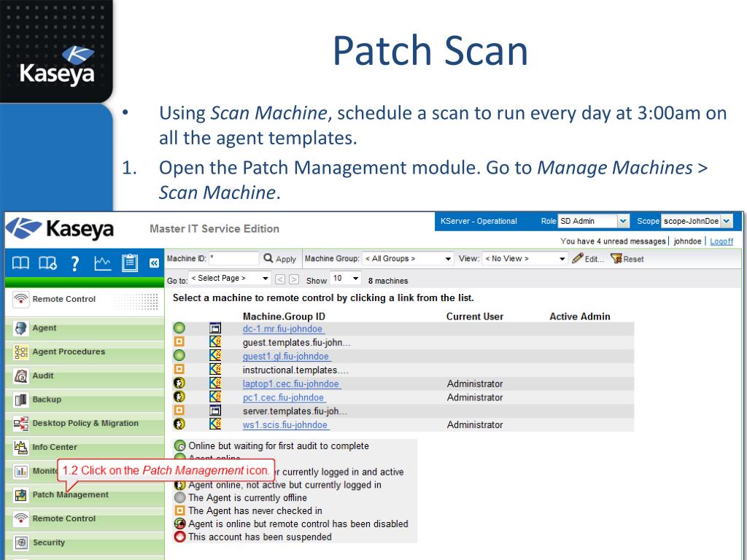This screenshot has height=560, width=747.
Task: Go to the next page arrow
Action: tap(294, 279)
